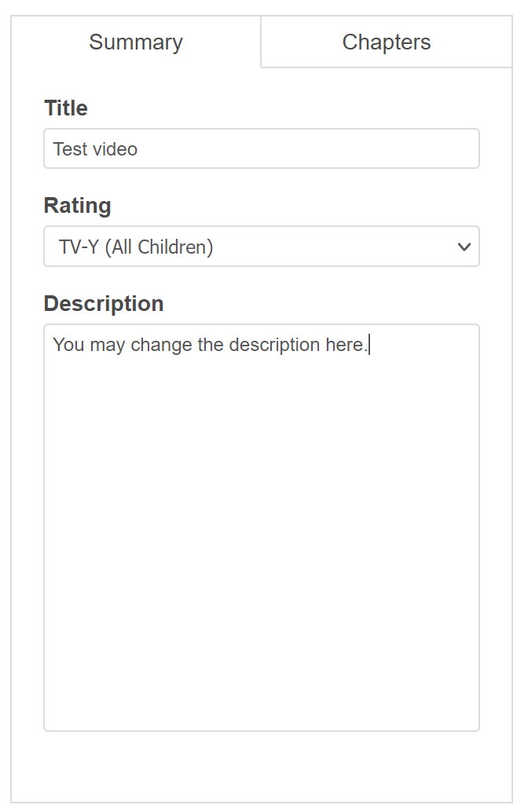Place cursor on 'Test' in Title field

69,149
